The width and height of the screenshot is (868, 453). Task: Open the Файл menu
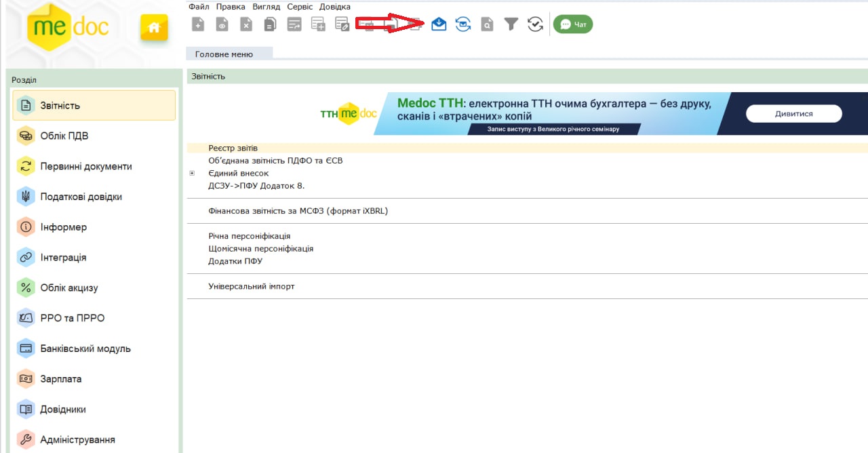coord(199,6)
